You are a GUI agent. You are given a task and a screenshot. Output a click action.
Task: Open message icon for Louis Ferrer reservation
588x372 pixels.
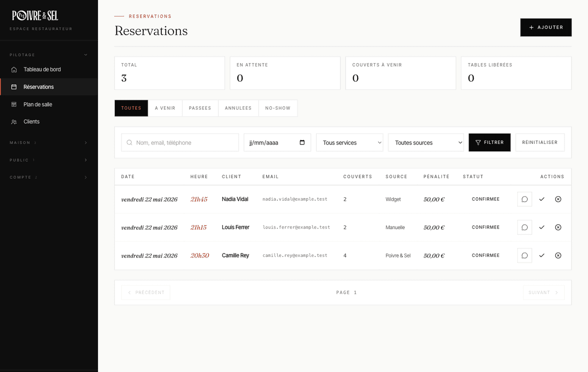tap(525, 228)
